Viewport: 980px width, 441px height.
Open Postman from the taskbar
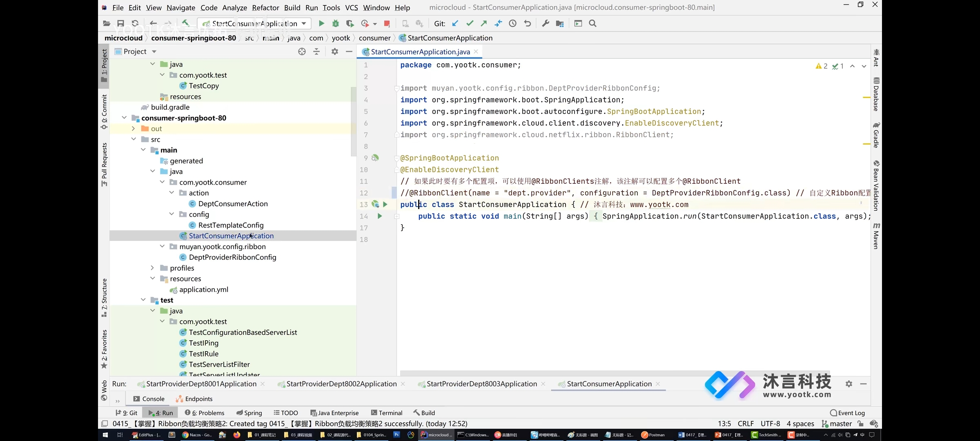(653, 435)
